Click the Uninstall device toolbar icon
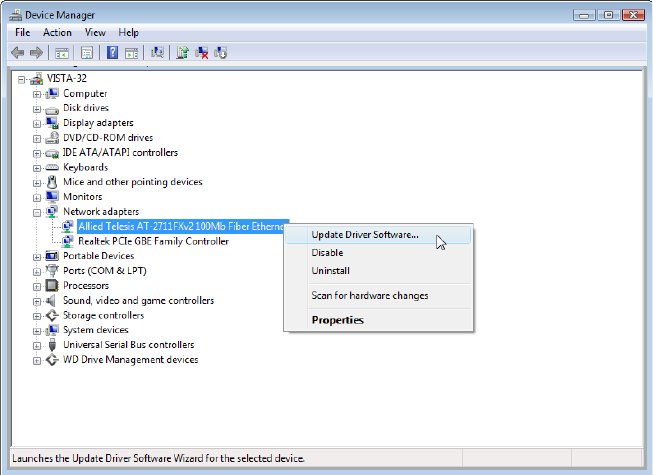653x475 pixels. (202, 52)
